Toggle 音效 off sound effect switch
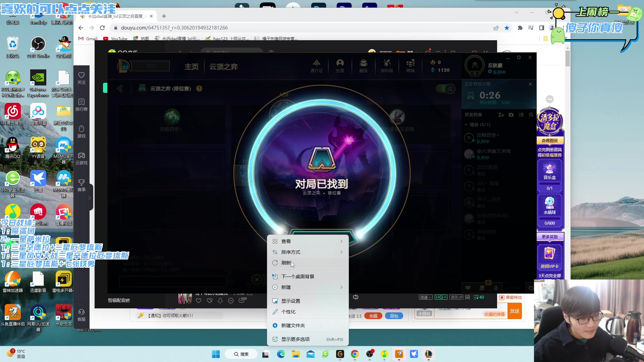Image resolution: width=644 pixels, height=362 pixels. 457,297
